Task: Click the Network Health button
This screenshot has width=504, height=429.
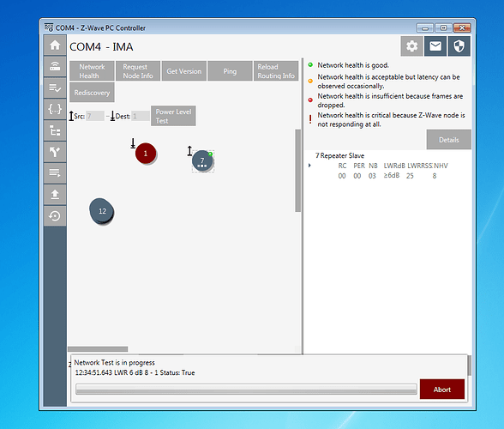Action: [x=92, y=71]
